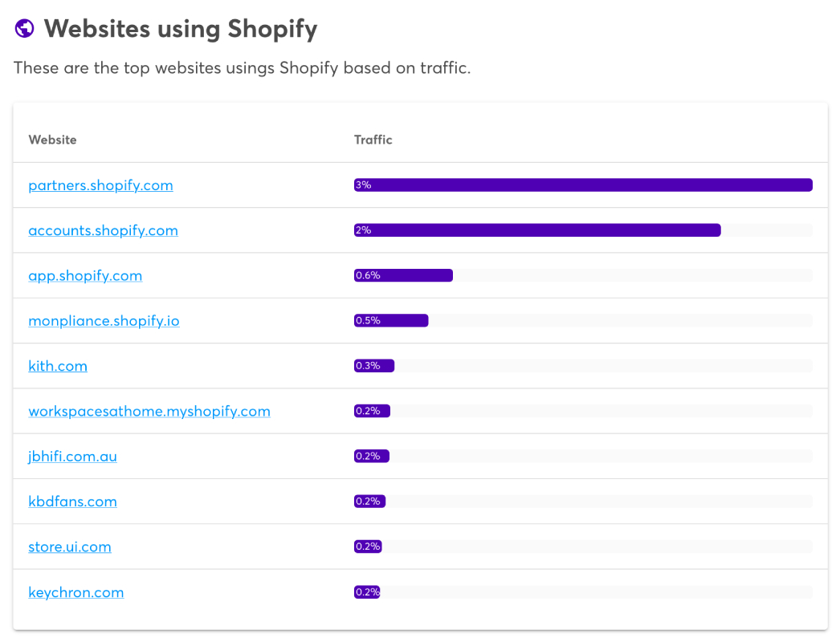Viewport: 840px width, 642px height.
Task: Open the keychron.com link
Action: [76, 592]
